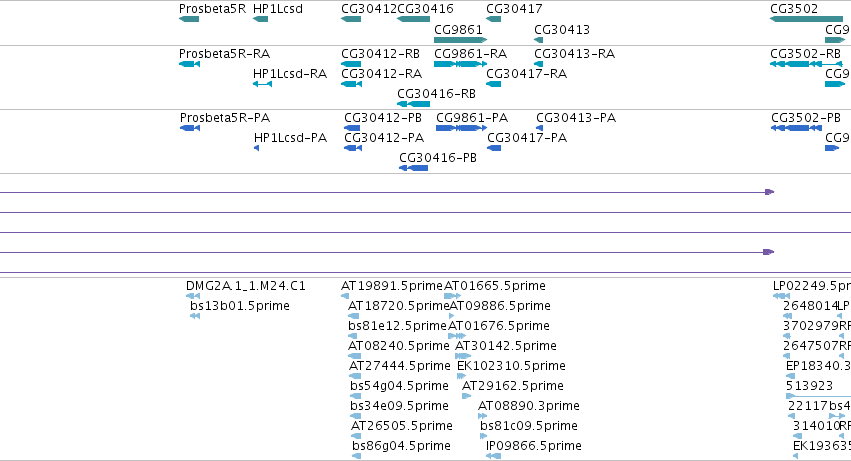The image size is (851, 461).
Task: Open protein CG9861-PA
Action: coord(472,118)
